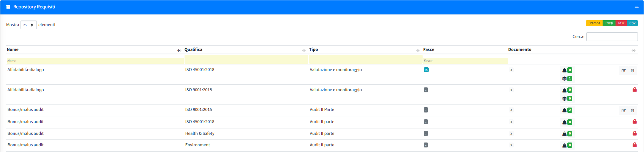Image resolution: width=644 pixels, height=152 pixels.
Task: Delete the Affidabilità-dialogo ISO 45001:2018 row
Action: [x=632, y=70]
